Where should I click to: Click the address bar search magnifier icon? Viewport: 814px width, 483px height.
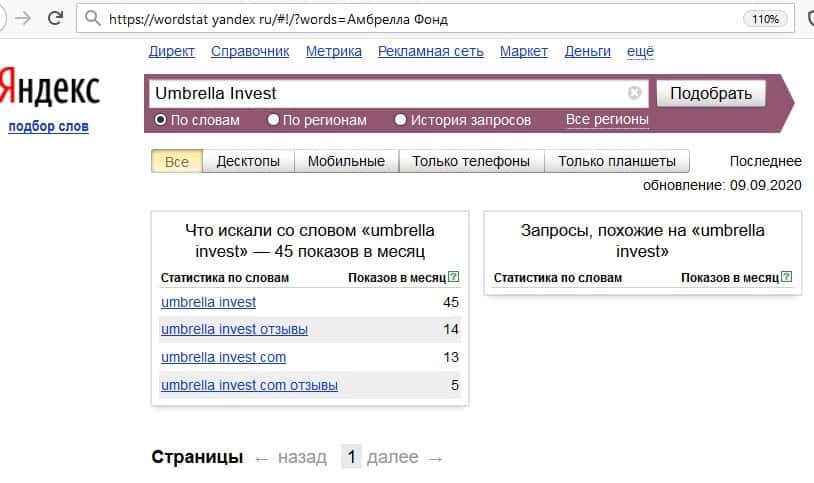92,18
